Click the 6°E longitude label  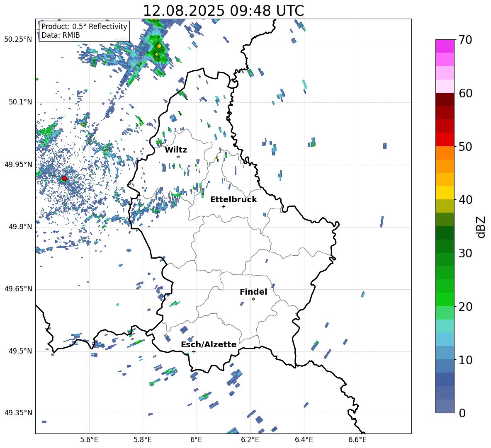point(196,440)
